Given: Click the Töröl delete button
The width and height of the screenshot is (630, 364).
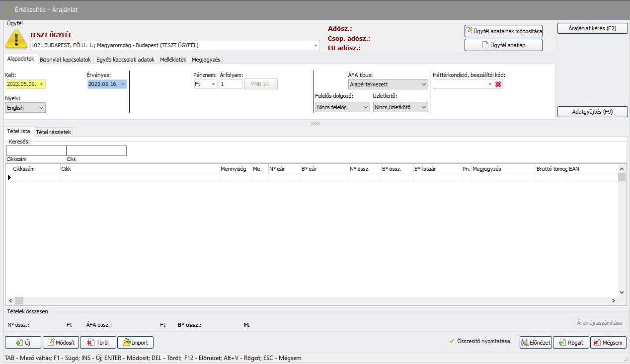Looking at the screenshot, I should [98, 343].
